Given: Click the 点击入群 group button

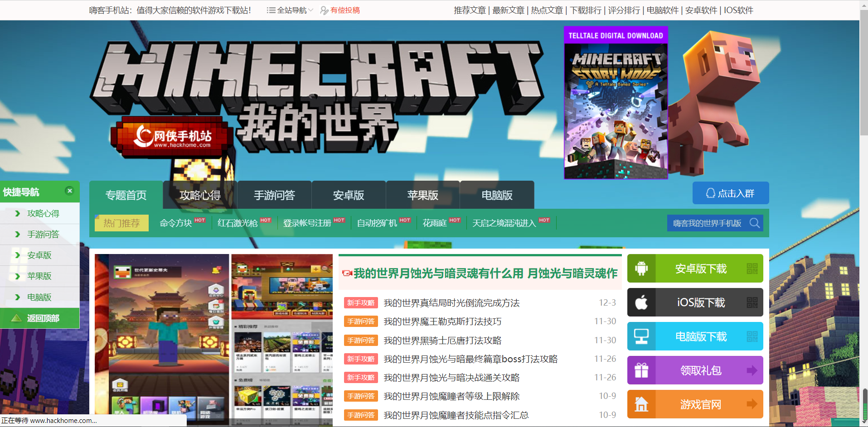Looking at the screenshot, I should point(731,193).
